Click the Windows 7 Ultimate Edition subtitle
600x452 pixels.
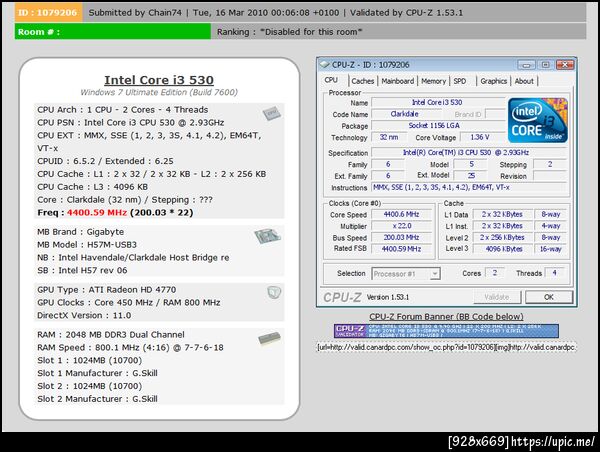coord(159,92)
